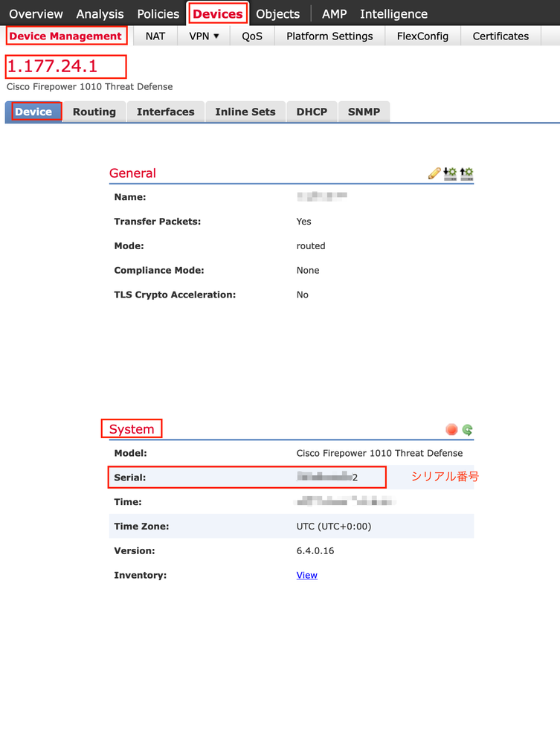Open the Objects menu
This screenshot has width=560, height=743.
[x=277, y=13]
